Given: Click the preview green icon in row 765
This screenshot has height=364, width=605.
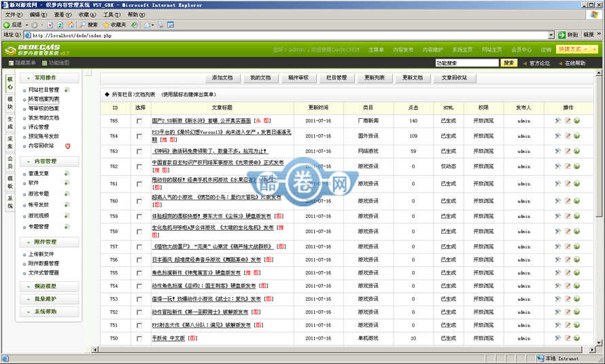Looking at the screenshot, I should [x=576, y=121].
